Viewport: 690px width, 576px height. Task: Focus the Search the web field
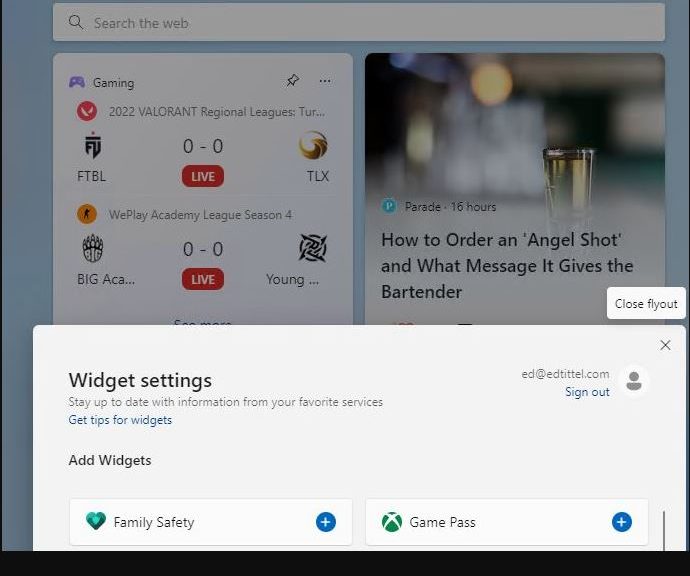point(359,22)
